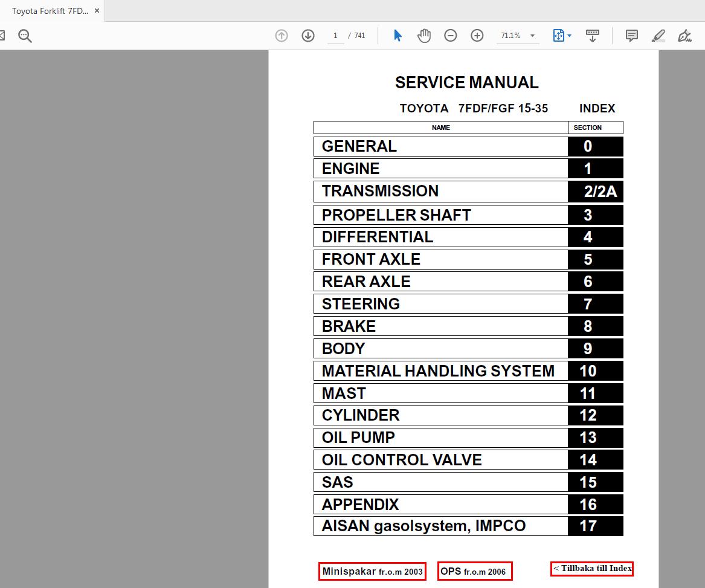The height and width of the screenshot is (588, 705).
Task: Open the sign document tool
Action: click(x=685, y=36)
